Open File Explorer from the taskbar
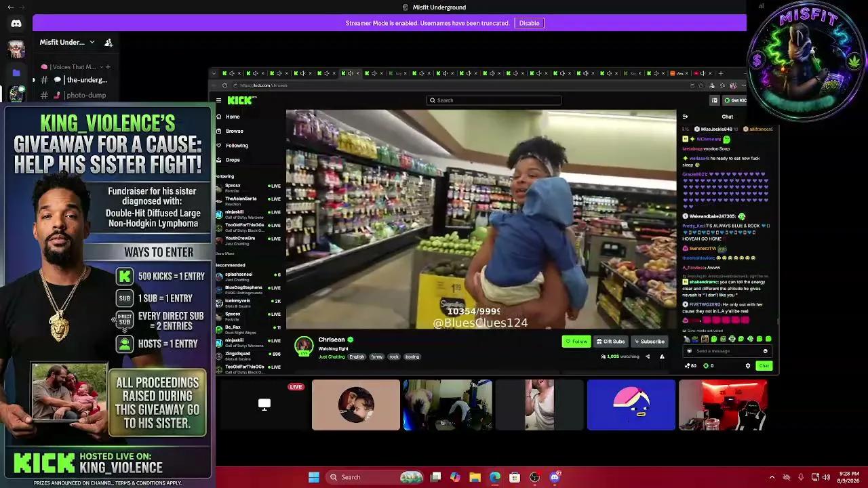Viewport: 868px width, 488px height. tap(475, 477)
